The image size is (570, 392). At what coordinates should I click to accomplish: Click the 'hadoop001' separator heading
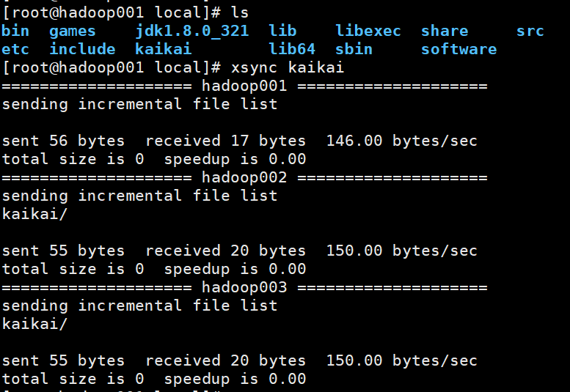point(244,86)
